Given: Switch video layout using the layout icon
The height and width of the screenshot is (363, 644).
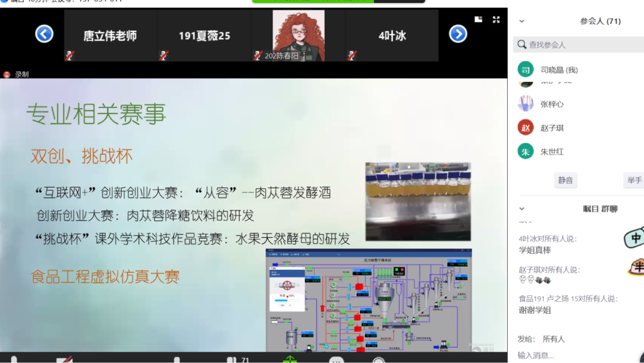Looking at the screenshot, I should tap(478, 19).
